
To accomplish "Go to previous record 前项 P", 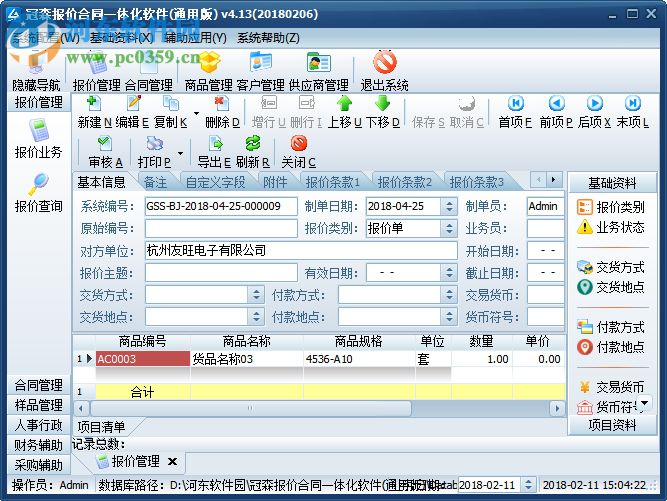I will click(x=557, y=112).
